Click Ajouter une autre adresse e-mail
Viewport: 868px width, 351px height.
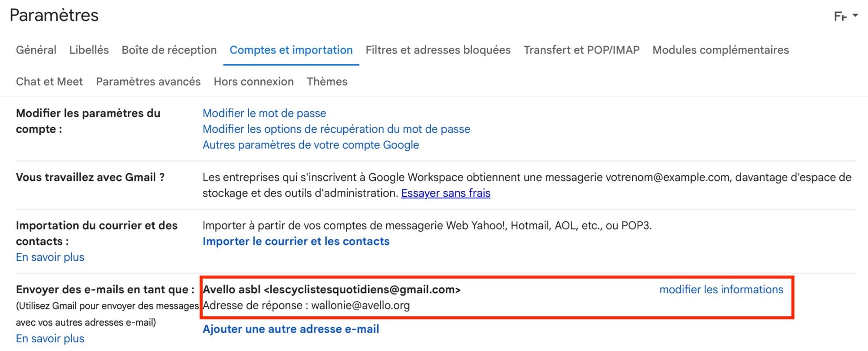tap(290, 329)
